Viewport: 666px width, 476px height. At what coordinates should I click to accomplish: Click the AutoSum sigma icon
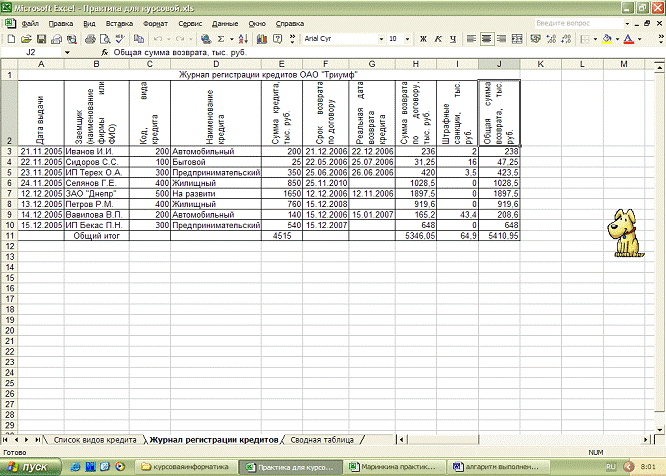click(220, 39)
